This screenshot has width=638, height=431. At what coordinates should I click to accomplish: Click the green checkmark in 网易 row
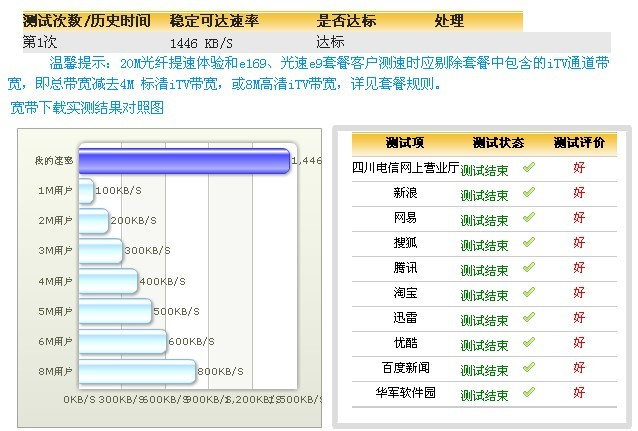point(529,217)
